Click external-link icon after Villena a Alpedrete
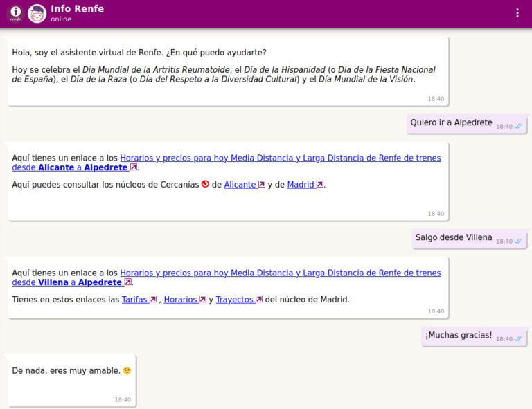The image size is (532, 409). 127,282
